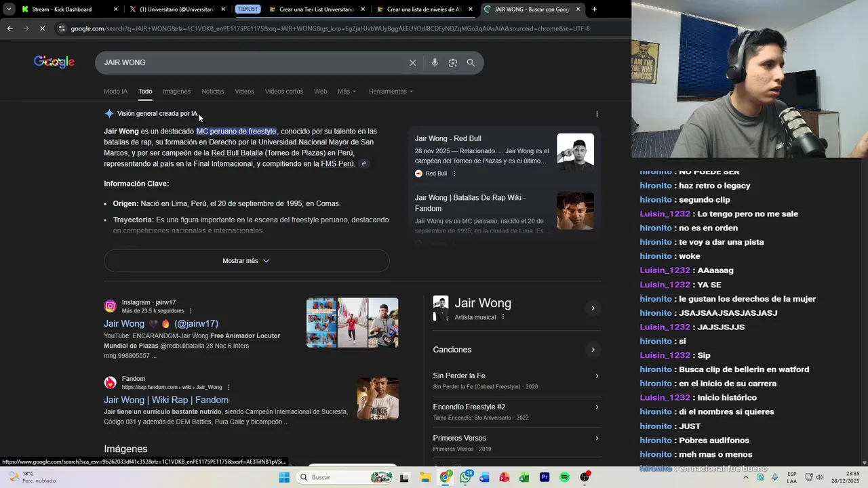Open File Explorer from the taskbar
The height and width of the screenshot is (488, 868).
point(425,478)
